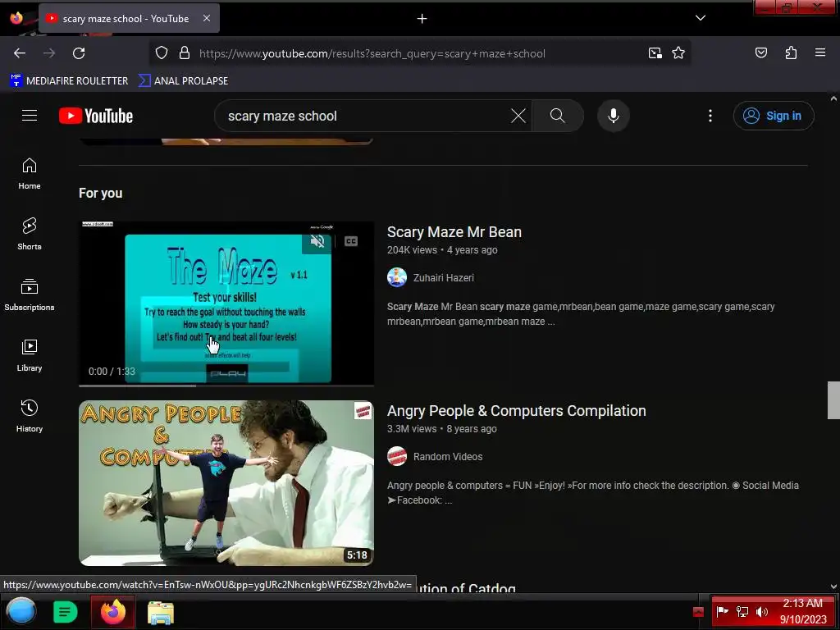Bookmark this page with the star
840x630 pixels.
678,53
